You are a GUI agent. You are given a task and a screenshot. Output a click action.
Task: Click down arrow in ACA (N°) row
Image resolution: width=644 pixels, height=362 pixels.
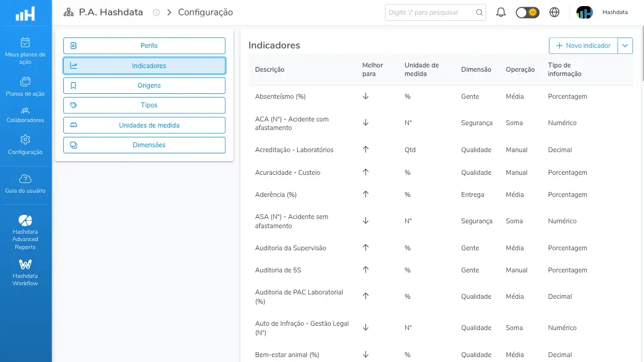(x=365, y=123)
